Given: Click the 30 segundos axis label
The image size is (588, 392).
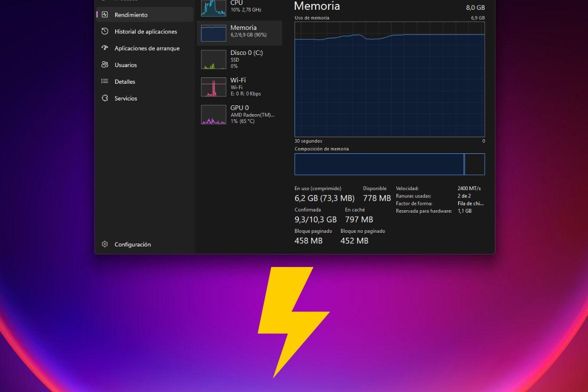Looking at the screenshot, I should coord(308,141).
